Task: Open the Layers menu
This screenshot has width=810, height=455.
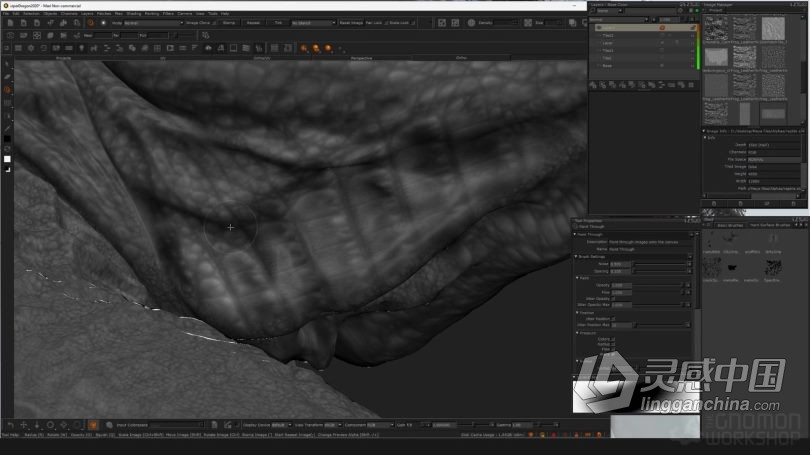Action: tap(87, 13)
